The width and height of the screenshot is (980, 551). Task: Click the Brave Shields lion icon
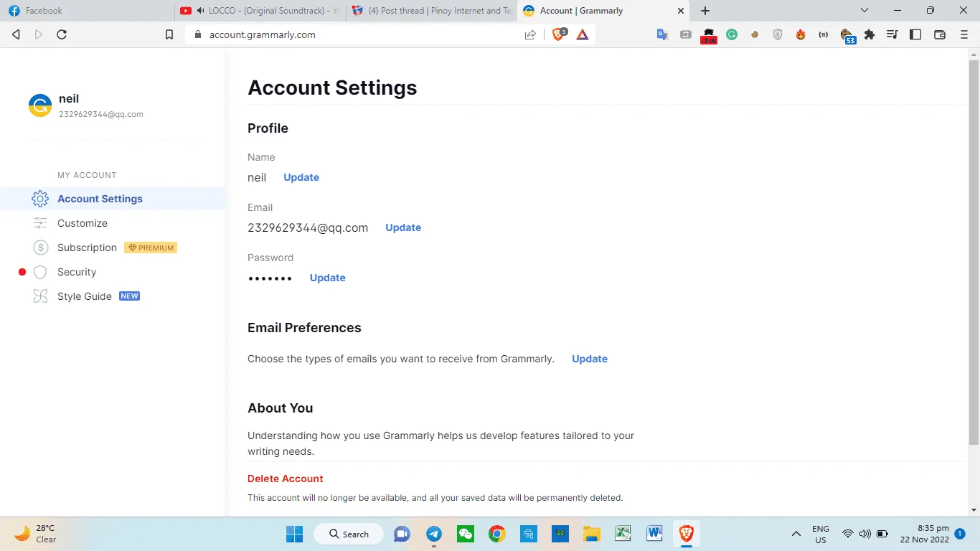click(559, 34)
